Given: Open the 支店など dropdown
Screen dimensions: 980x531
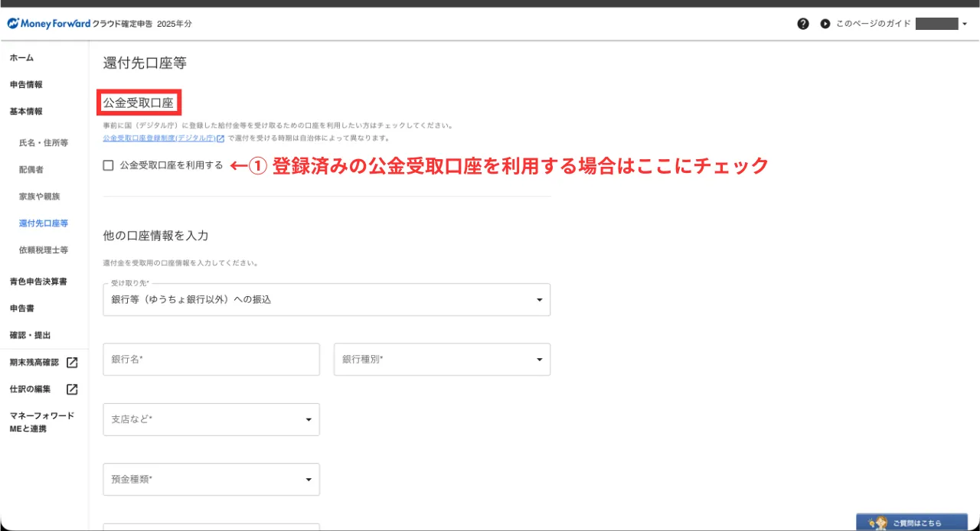Looking at the screenshot, I should pos(308,419).
